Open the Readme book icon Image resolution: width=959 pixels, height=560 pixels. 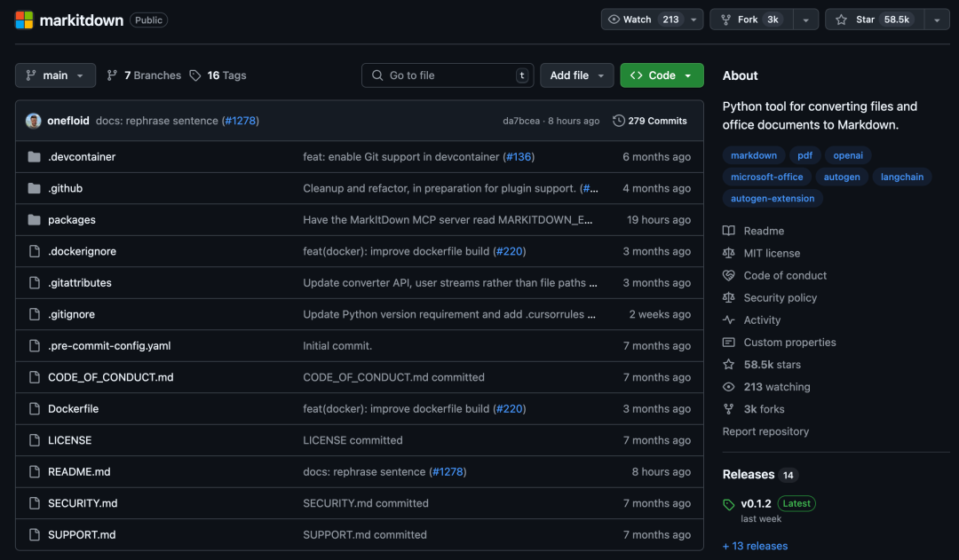728,231
